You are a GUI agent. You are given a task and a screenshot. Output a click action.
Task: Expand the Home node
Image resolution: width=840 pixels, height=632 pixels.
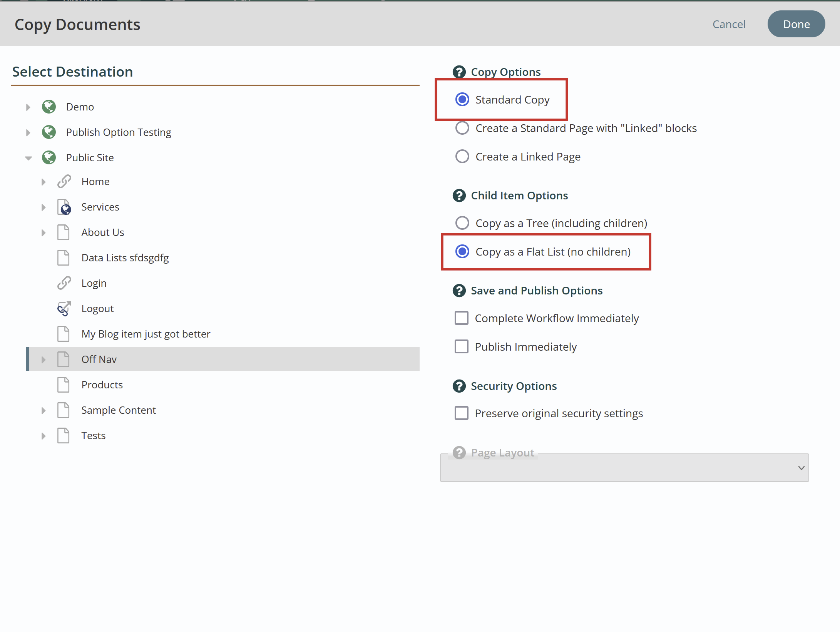(x=44, y=182)
